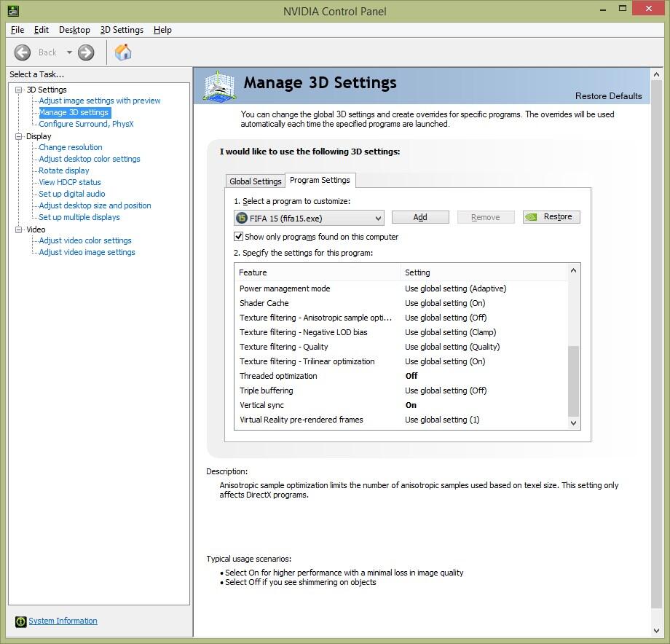This screenshot has width=670, height=644.
Task: Select Trilinear optimization row
Action: tap(401, 361)
